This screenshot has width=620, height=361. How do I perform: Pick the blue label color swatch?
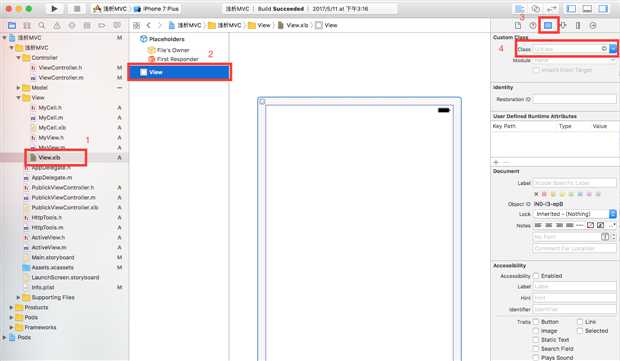580,194
